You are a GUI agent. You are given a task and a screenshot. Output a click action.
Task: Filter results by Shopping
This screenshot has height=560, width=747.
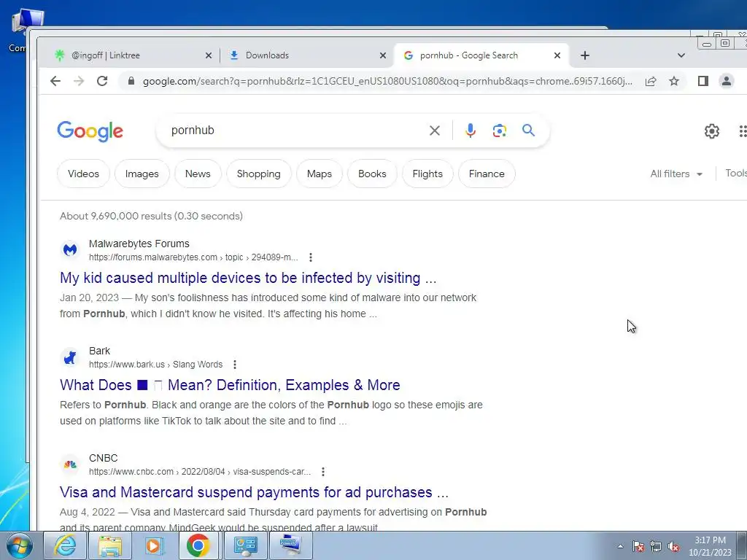[259, 174]
